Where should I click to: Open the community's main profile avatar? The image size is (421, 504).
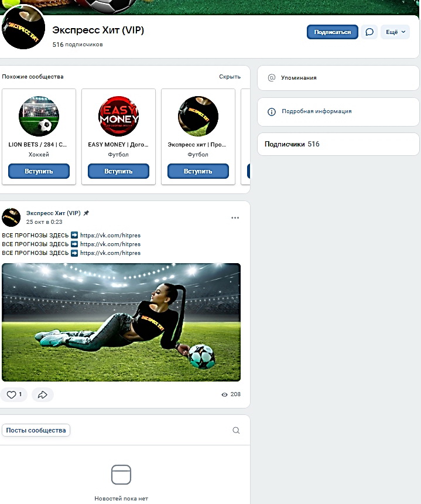pyautogui.click(x=23, y=28)
